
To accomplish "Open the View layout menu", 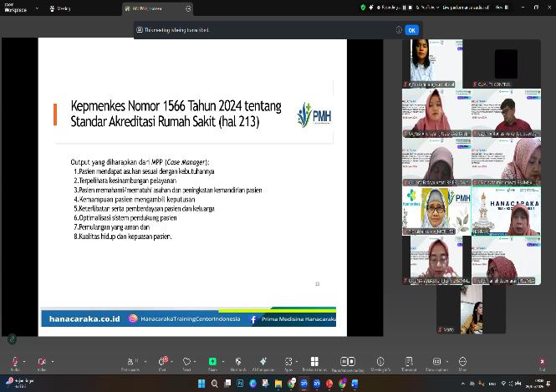I will coord(502,7).
